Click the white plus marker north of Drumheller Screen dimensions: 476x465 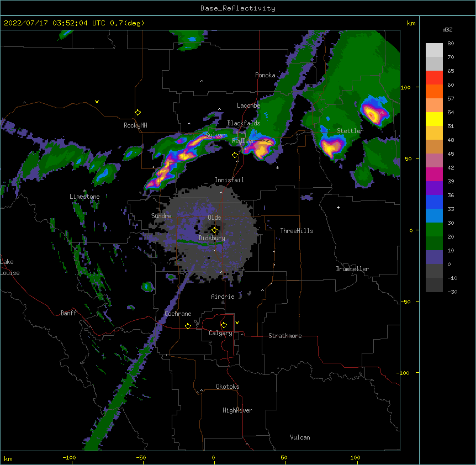[338, 207]
